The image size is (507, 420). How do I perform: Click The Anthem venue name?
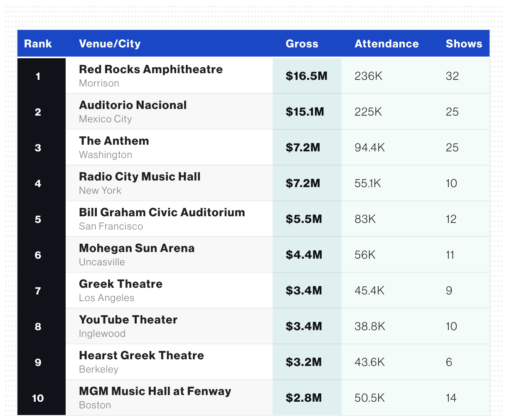(114, 141)
